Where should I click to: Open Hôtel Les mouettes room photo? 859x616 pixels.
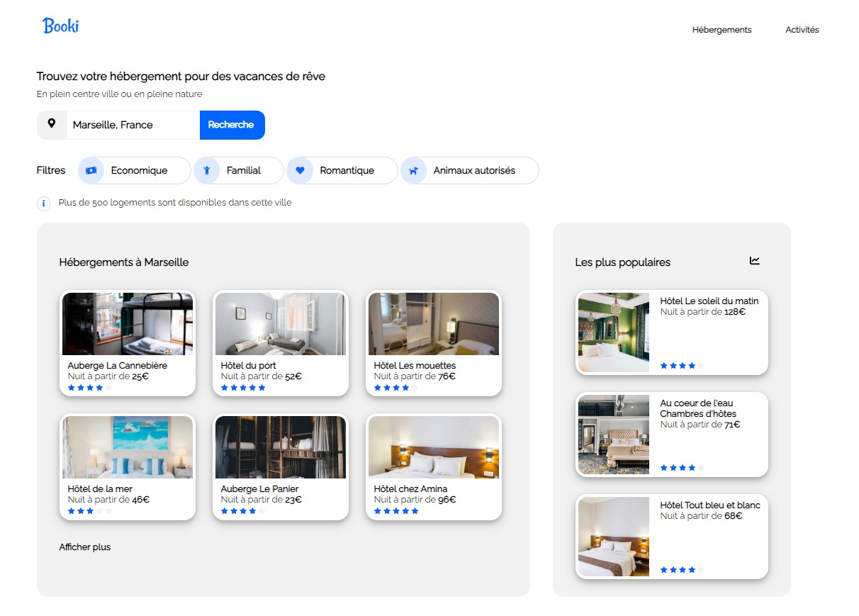[x=434, y=324]
